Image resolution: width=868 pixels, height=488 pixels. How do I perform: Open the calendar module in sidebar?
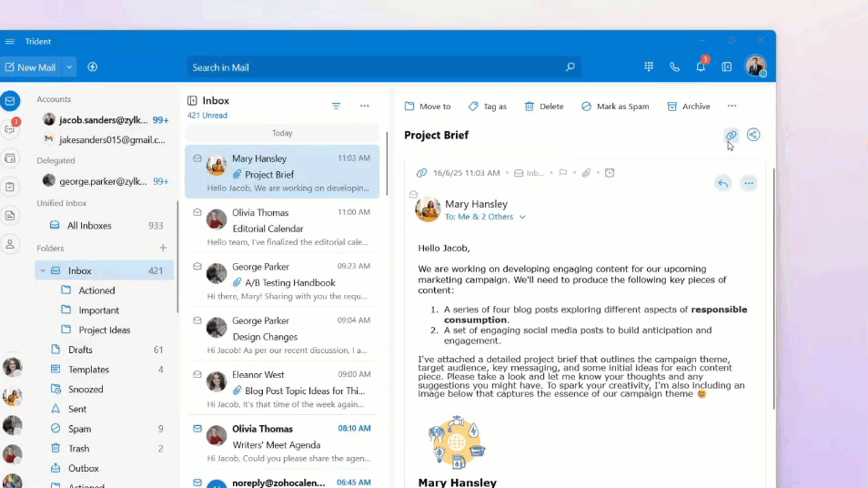10,158
